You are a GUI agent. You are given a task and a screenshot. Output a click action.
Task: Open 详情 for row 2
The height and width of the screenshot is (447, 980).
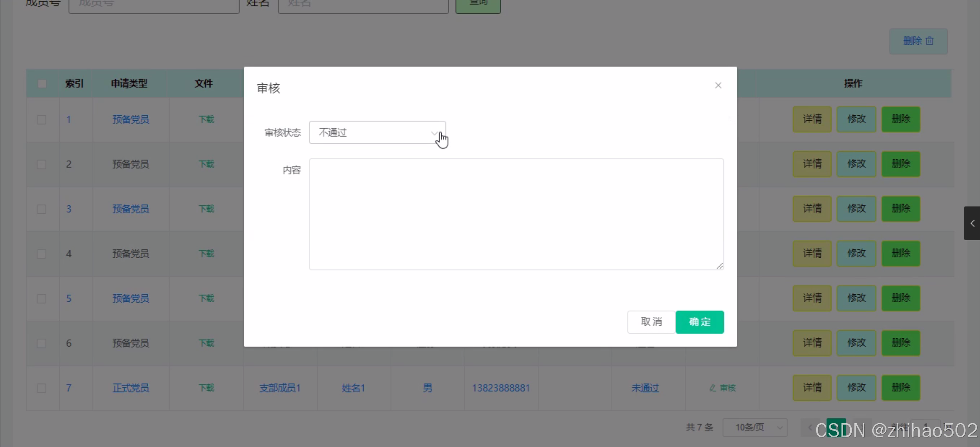(x=812, y=164)
